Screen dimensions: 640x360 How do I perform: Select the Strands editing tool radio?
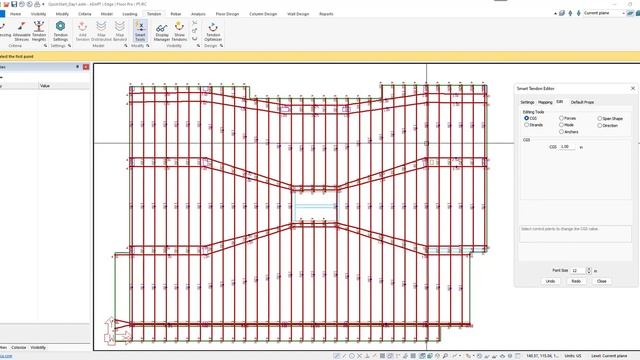click(527, 125)
